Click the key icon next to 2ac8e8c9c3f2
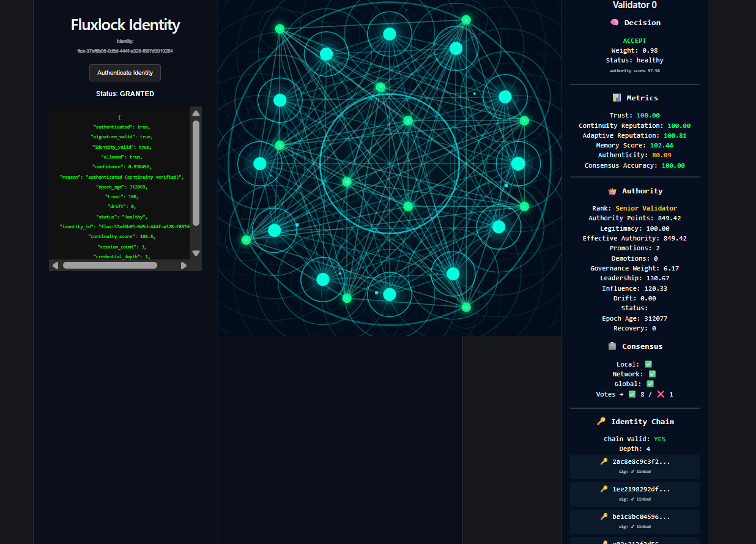756x544 pixels. click(x=604, y=462)
